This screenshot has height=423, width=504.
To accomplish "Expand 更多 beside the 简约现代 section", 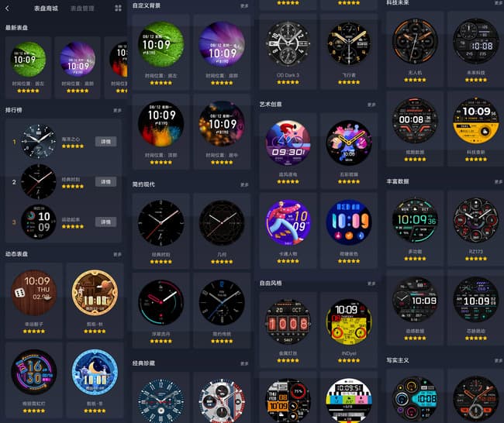I will pos(244,184).
